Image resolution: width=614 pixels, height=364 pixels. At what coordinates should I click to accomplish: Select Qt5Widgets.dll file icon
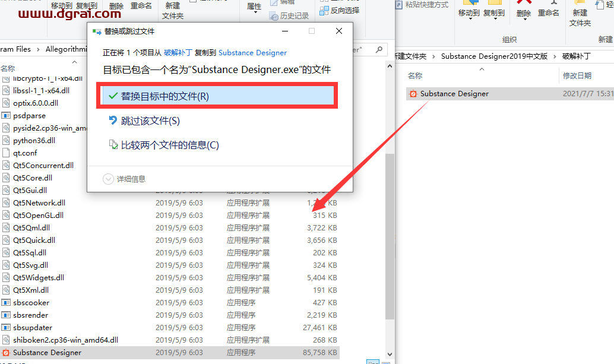(x=6, y=277)
